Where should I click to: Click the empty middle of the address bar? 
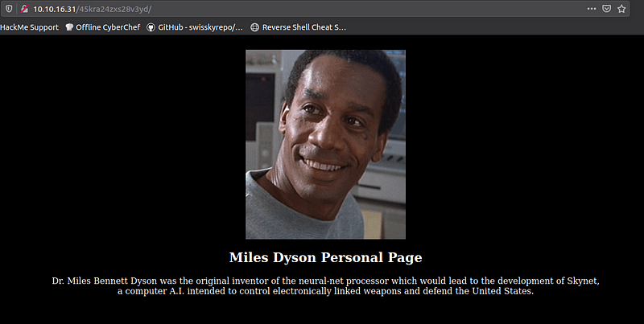(x=362, y=9)
